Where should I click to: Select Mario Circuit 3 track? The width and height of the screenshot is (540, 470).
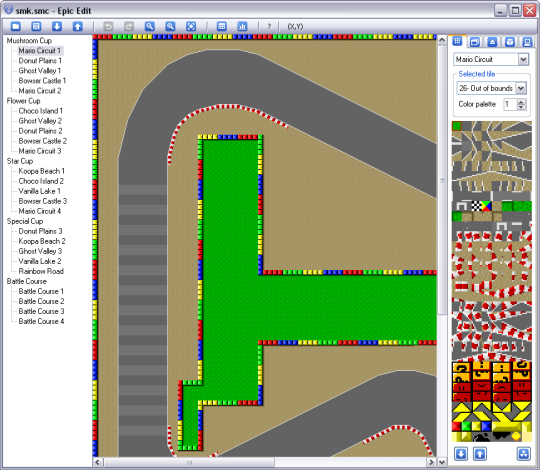pos(40,151)
